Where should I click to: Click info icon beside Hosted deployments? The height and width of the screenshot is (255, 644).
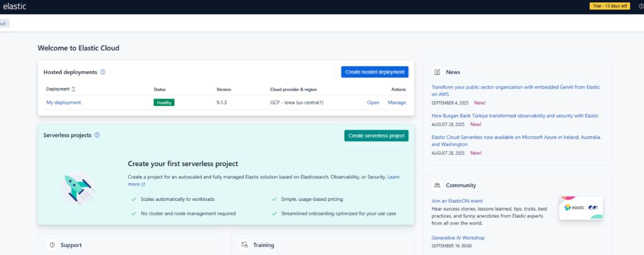point(103,72)
